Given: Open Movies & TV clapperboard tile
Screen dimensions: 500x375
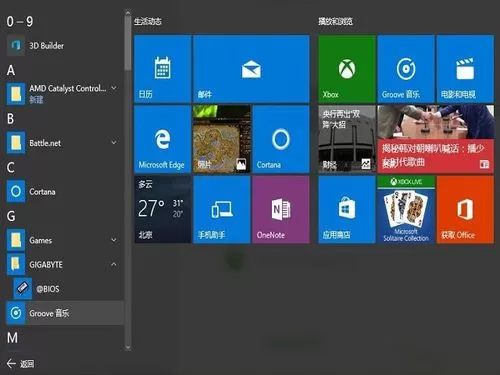Looking at the screenshot, I should (465, 69).
